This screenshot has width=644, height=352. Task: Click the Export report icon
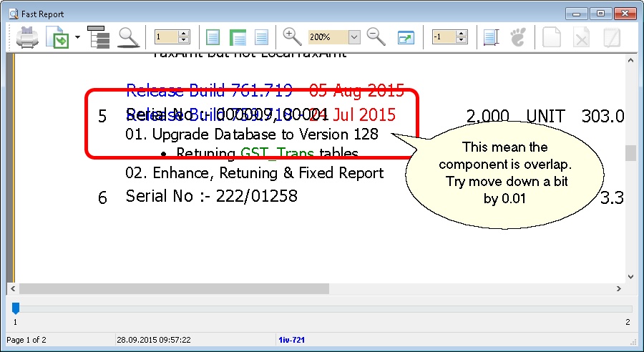(57, 36)
